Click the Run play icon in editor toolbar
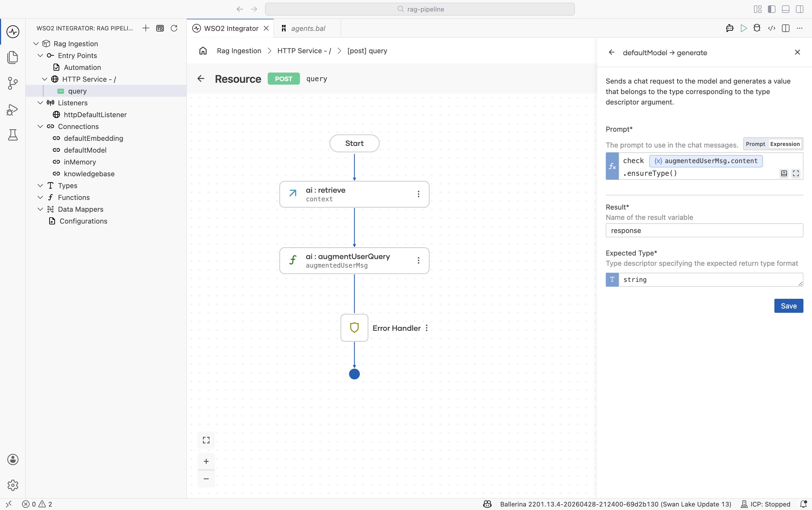812x510 pixels. coord(744,28)
